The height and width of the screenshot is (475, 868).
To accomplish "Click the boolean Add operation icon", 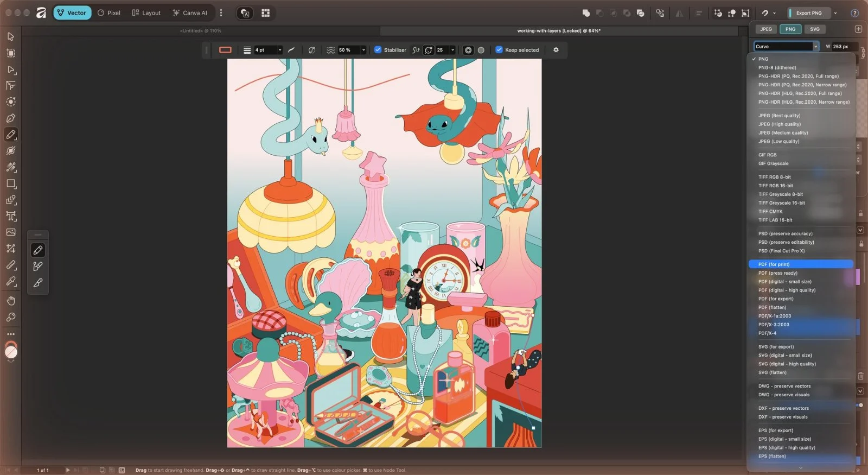I will 586,13.
